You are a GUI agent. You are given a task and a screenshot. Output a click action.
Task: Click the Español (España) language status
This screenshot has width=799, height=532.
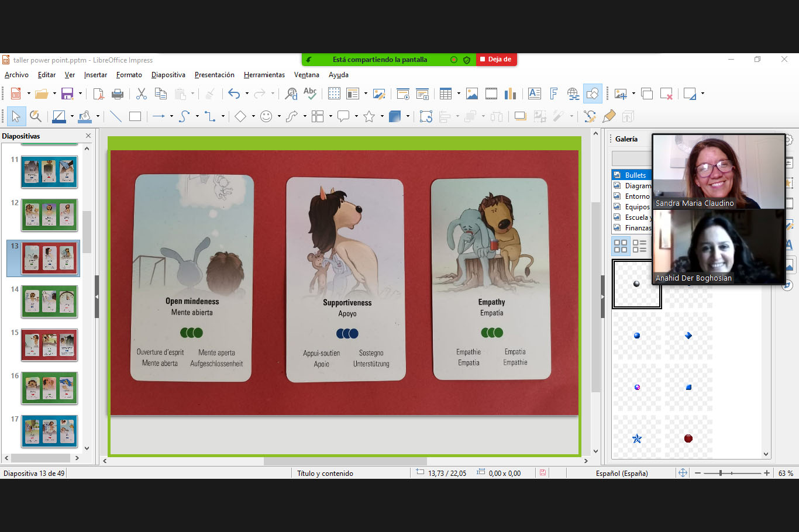[x=622, y=474]
